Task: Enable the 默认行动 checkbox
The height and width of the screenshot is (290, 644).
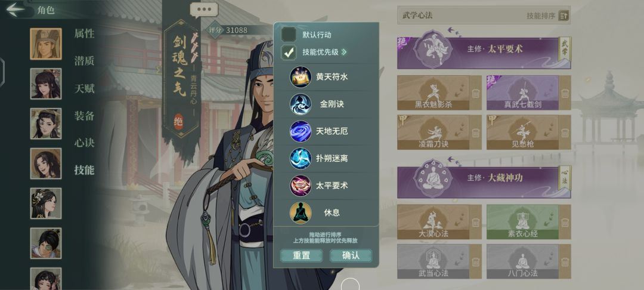Action: (289, 35)
